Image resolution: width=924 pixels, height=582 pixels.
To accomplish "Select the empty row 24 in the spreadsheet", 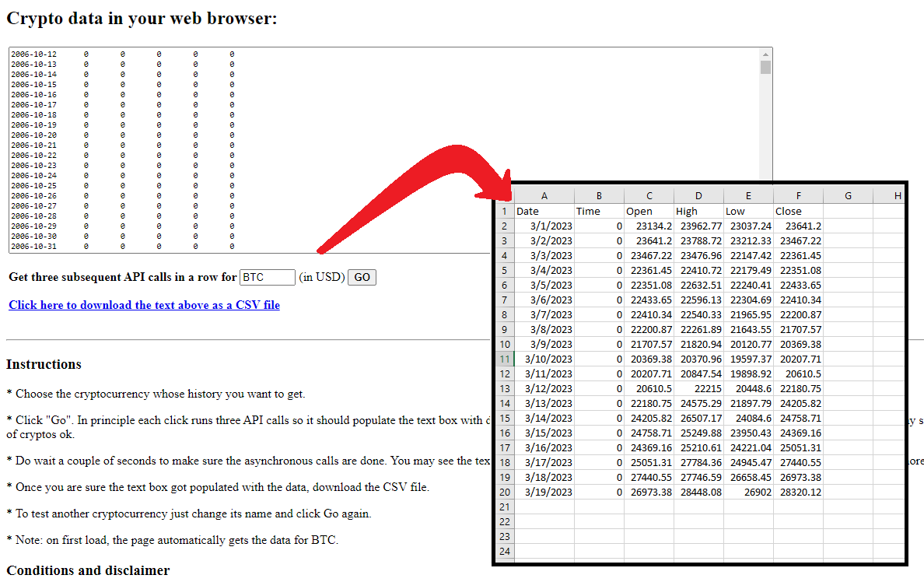I will pyautogui.click(x=504, y=551).
